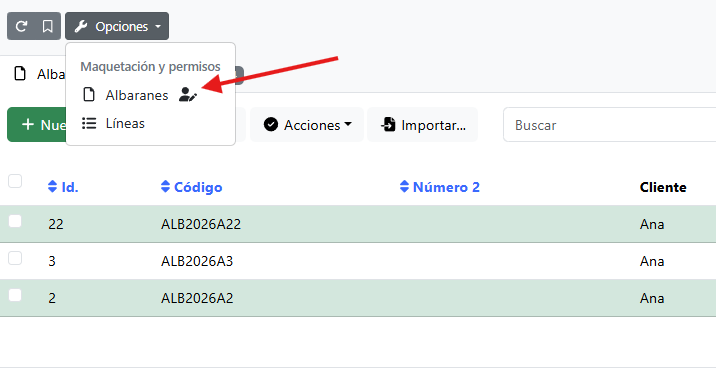Click client Ana in row ALB2026A3
Screen dimensions: 716x382
(x=652, y=261)
